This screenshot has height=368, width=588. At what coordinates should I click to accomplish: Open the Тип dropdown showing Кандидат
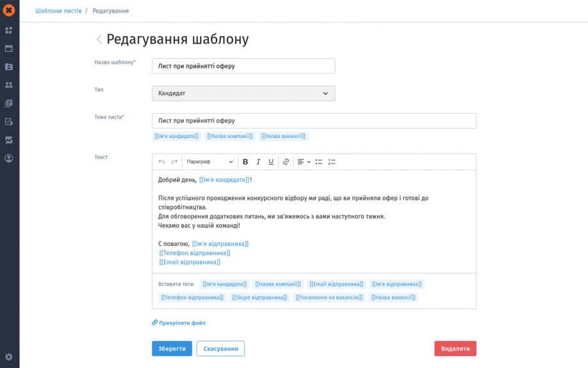pyautogui.click(x=243, y=93)
